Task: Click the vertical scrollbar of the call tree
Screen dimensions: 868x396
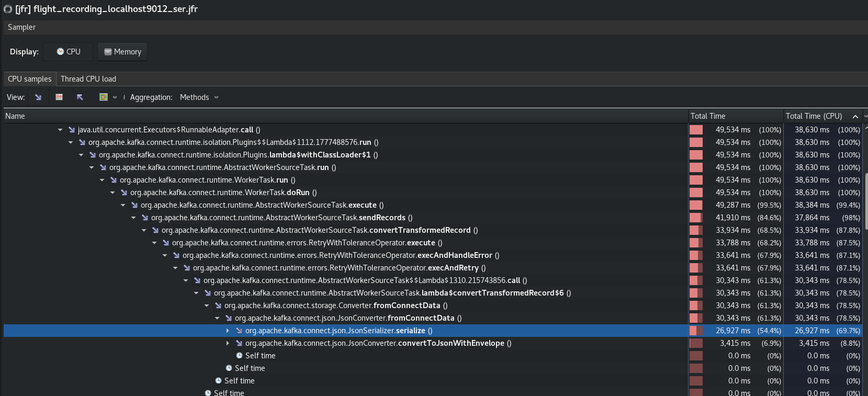Action: 866,201
